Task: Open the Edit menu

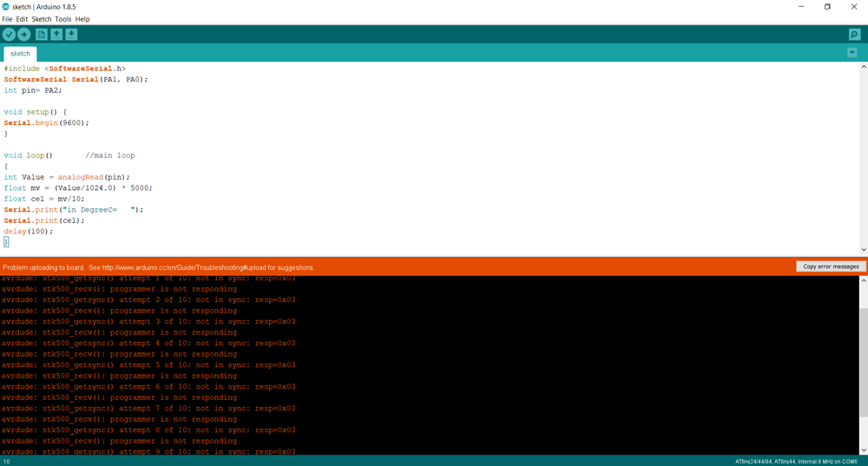Action: tap(22, 19)
